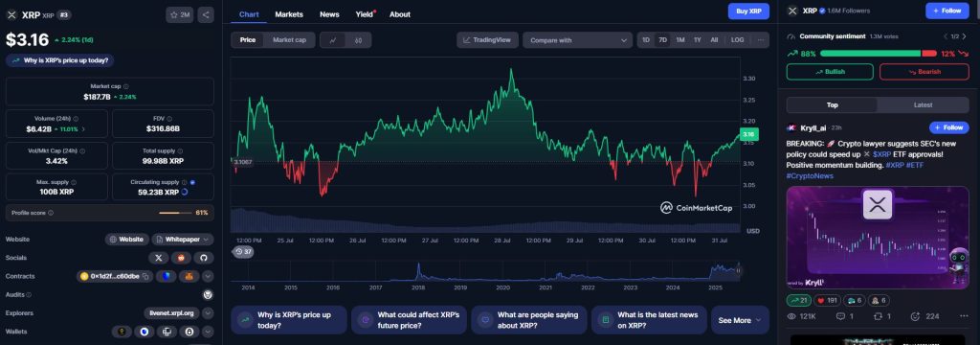Click the heart reaction showing 191
Viewport: 980px width, 345px height.
(x=828, y=300)
